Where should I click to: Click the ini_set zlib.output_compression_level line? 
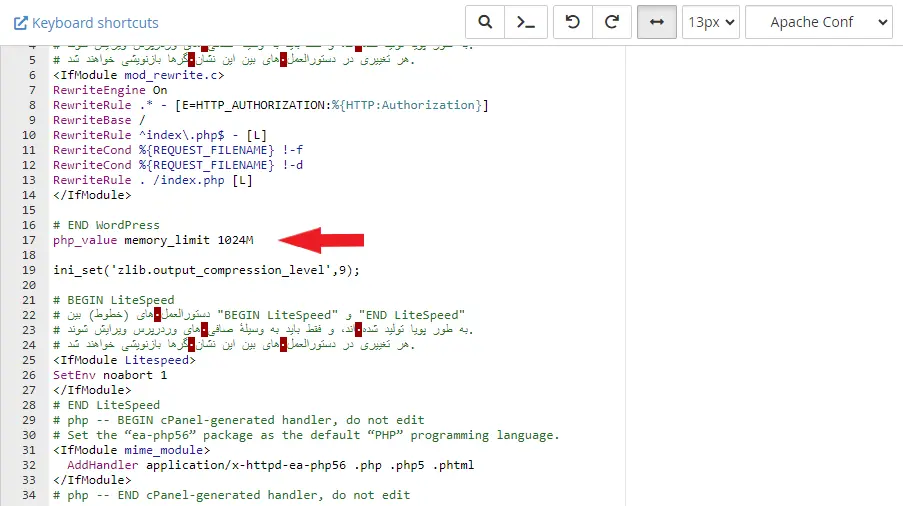coord(205,270)
